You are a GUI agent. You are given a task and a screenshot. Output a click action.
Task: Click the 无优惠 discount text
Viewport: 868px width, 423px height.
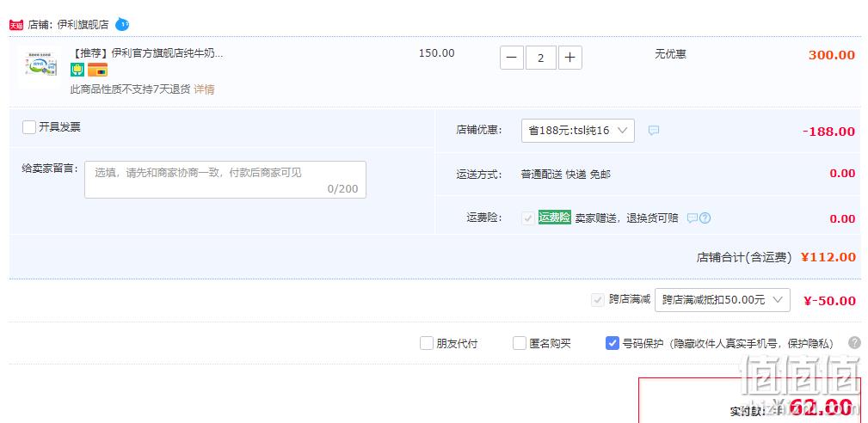(x=670, y=54)
